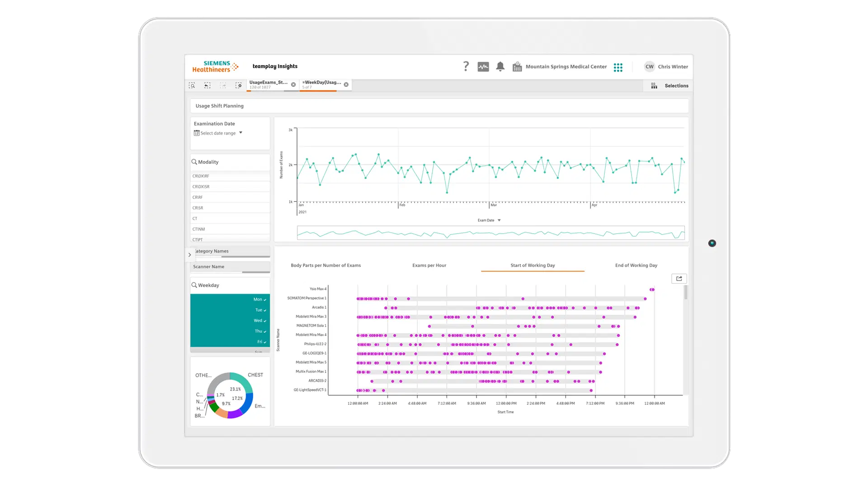Open the help question mark
This screenshot has width=868, height=488.
point(466,66)
